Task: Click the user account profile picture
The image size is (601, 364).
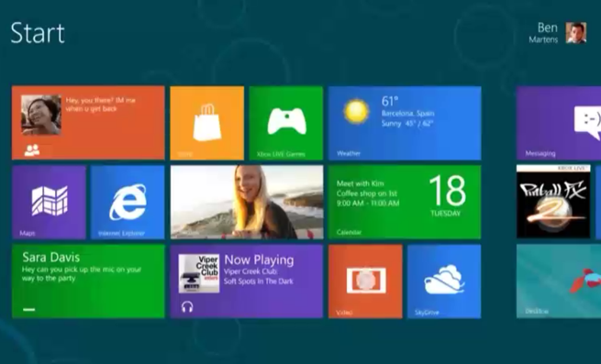Action: [x=576, y=33]
